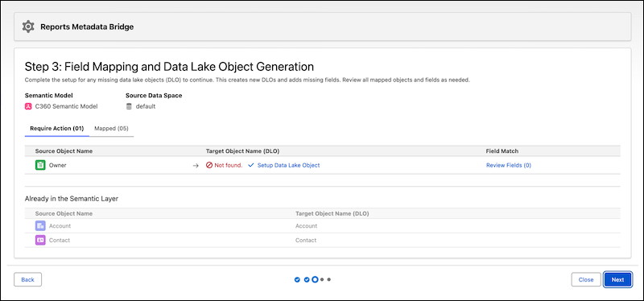Click the Contact target object name

click(x=306, y=240)
